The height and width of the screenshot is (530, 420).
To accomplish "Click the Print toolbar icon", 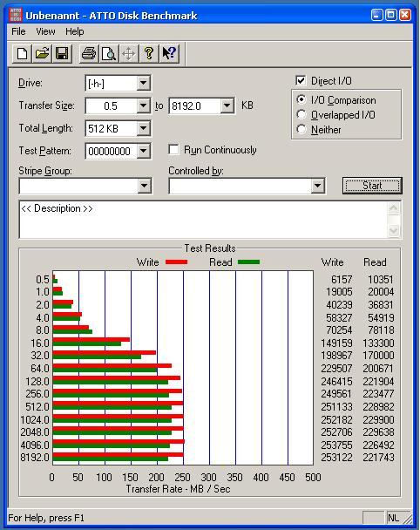I will tap(89, 53).
